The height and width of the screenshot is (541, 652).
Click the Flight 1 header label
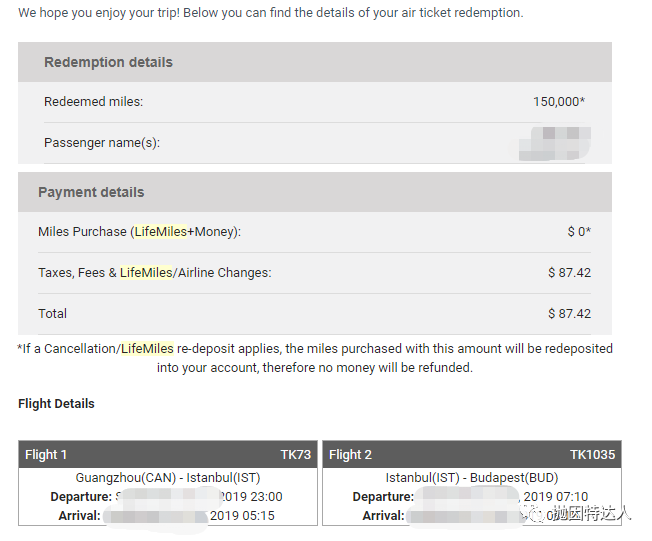click(x=46, y=455)
